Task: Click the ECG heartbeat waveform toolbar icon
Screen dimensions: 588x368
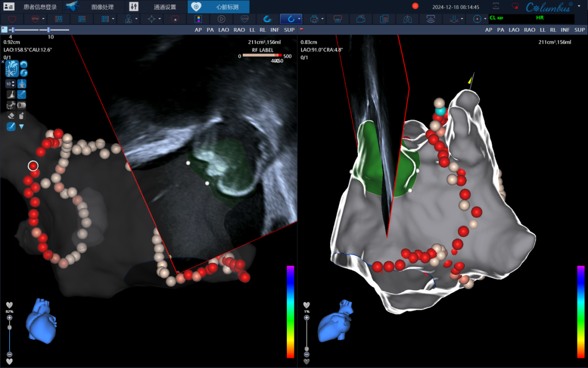Action: (244, 19)
